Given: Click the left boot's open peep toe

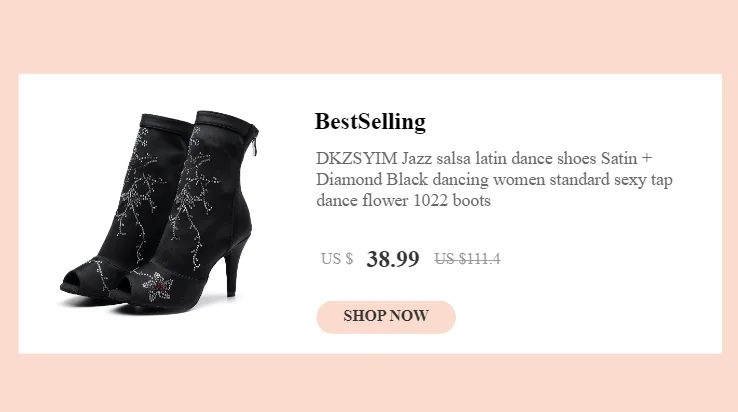Looking at the screenshot, I should click(74, 281).
